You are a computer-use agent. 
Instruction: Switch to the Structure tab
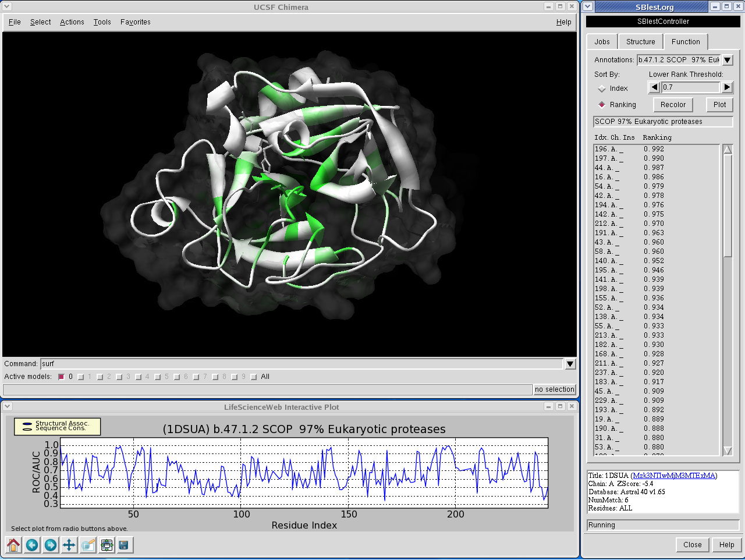tap(641, 42)
